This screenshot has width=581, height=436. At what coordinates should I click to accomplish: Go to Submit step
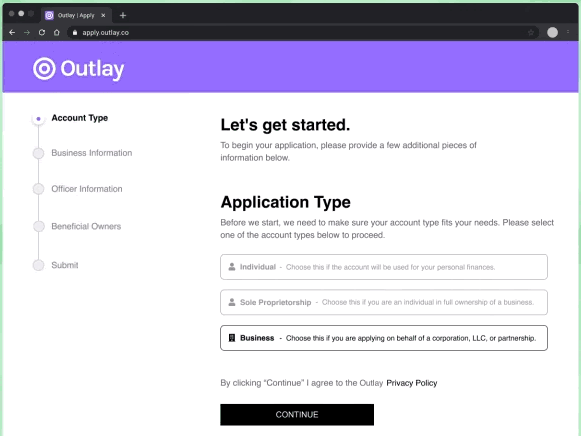[x=65, y=265]
